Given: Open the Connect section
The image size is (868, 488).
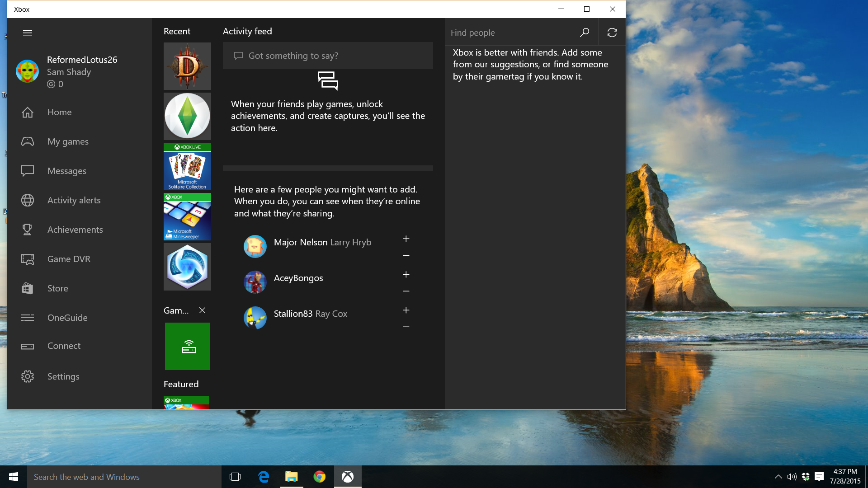Looking at the screenshot, I should click(64, 346).
